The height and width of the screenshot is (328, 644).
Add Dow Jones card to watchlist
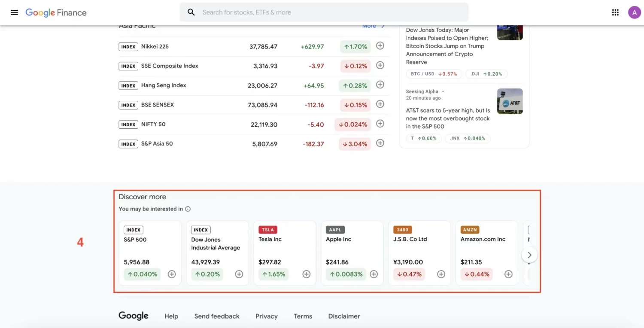(239, 274)
